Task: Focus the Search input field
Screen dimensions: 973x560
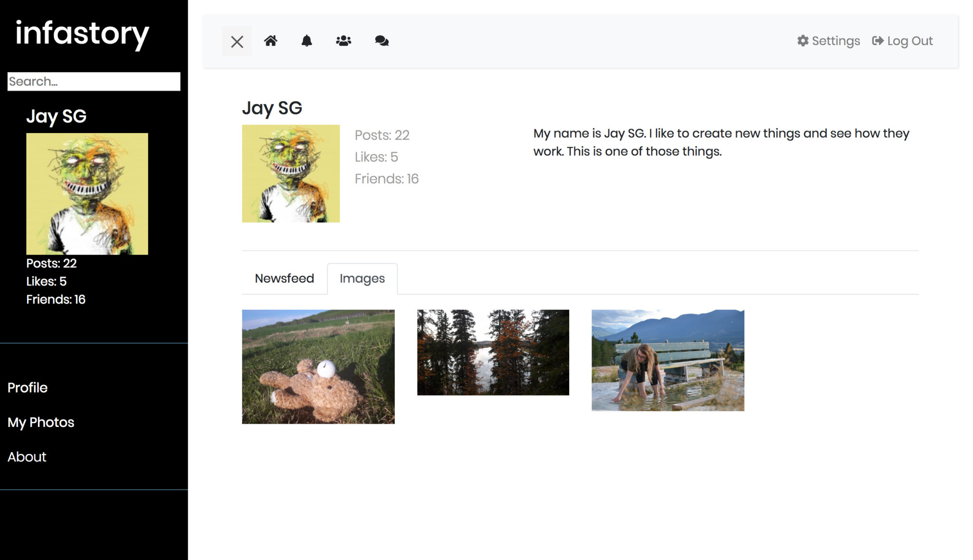Action: [x=94, y=81]
